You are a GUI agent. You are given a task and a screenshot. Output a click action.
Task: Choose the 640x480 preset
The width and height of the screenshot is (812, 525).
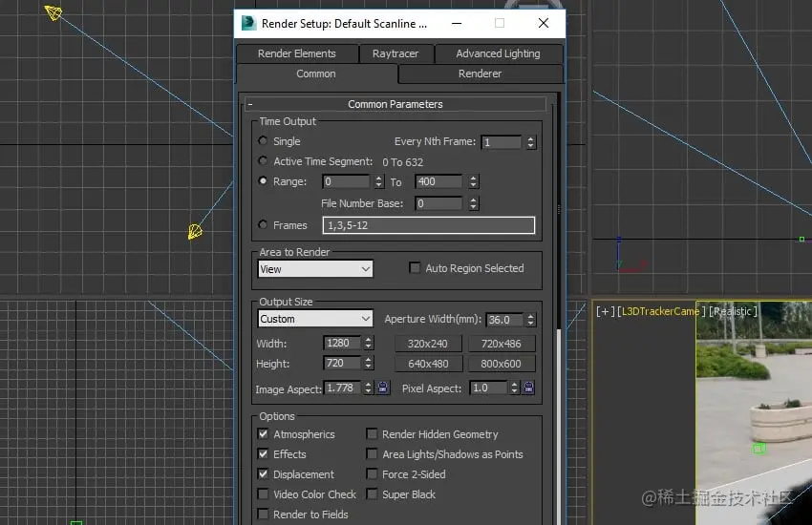(x=428, y=364)
